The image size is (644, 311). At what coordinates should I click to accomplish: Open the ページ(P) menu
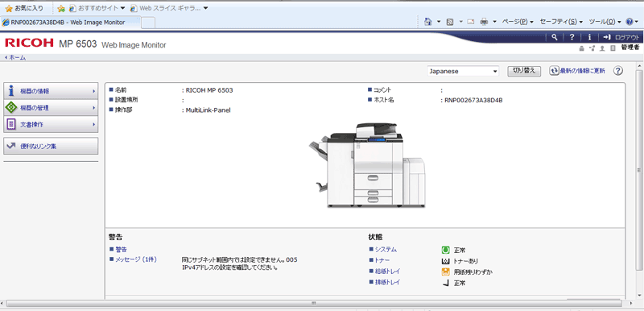click(518, 22)
